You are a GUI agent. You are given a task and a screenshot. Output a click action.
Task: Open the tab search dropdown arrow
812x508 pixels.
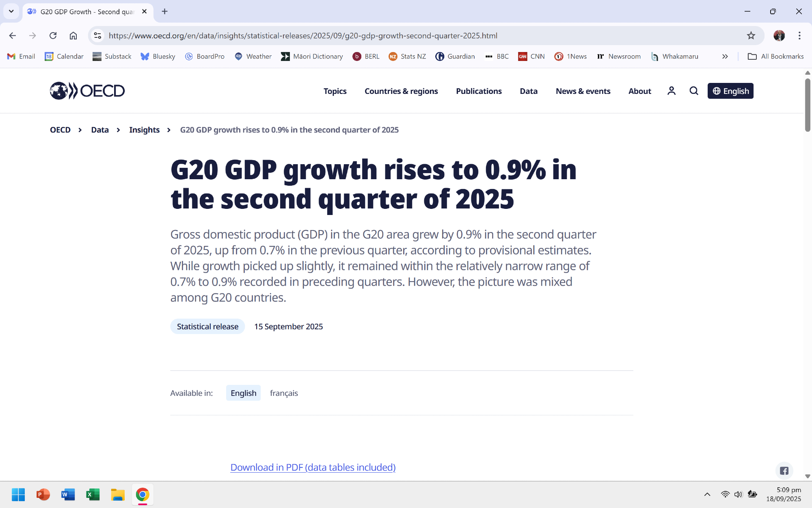11,11
